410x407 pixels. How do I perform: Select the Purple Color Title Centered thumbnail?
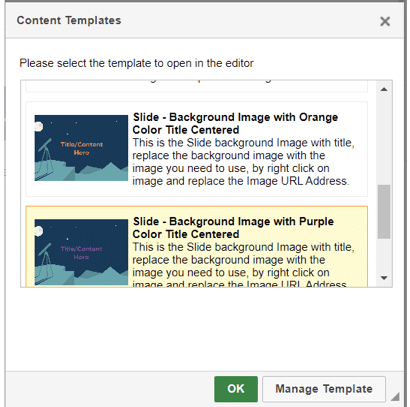pyautogui.click(x=81, y=252)
